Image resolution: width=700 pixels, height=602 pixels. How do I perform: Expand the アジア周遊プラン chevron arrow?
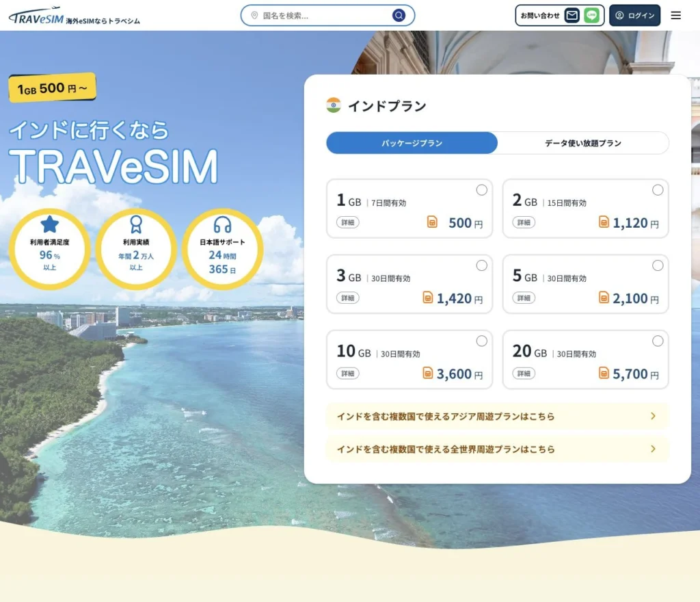pos(653,416)
